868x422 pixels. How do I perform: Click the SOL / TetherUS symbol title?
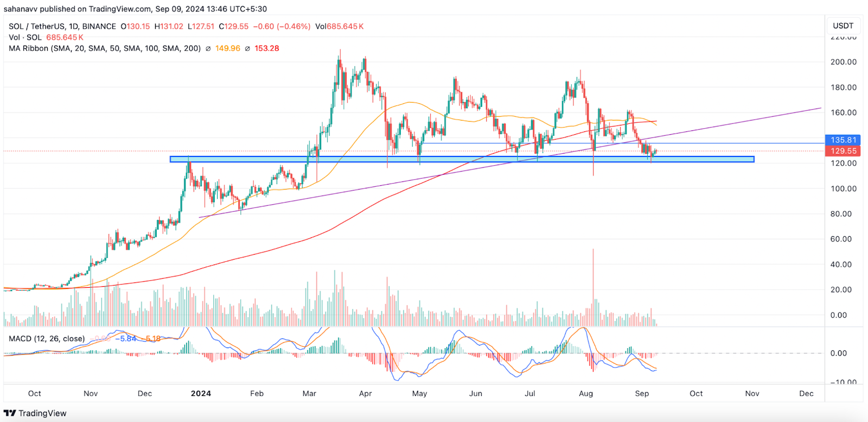[x=62, y=26]
